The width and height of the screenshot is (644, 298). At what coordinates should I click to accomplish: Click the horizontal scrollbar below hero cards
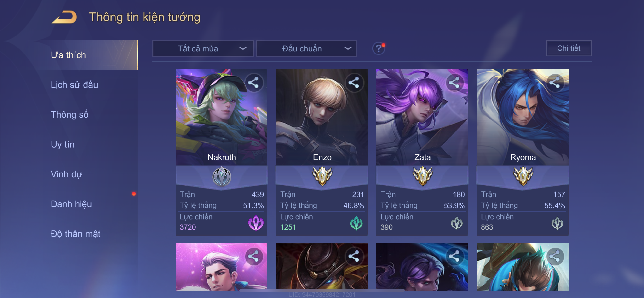(322, 291)
